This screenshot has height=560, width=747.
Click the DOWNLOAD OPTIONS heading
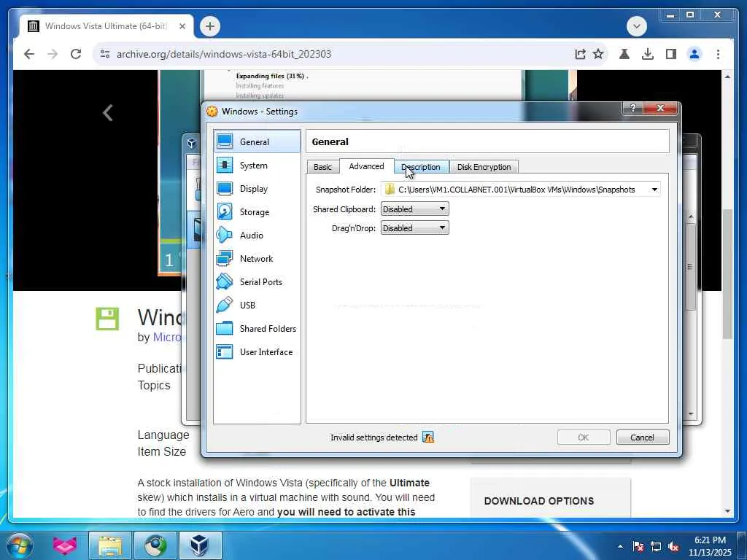(x=539, y=501)
